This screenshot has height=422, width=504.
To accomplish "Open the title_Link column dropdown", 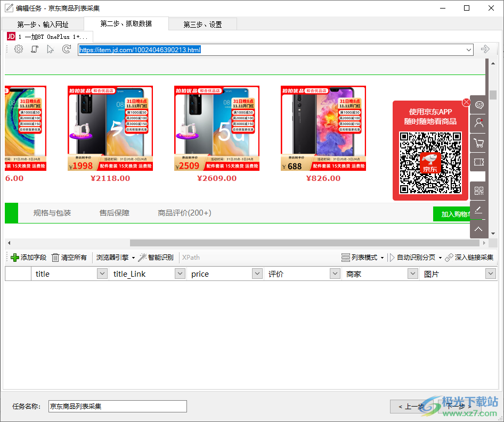I will tap(180, 274).
